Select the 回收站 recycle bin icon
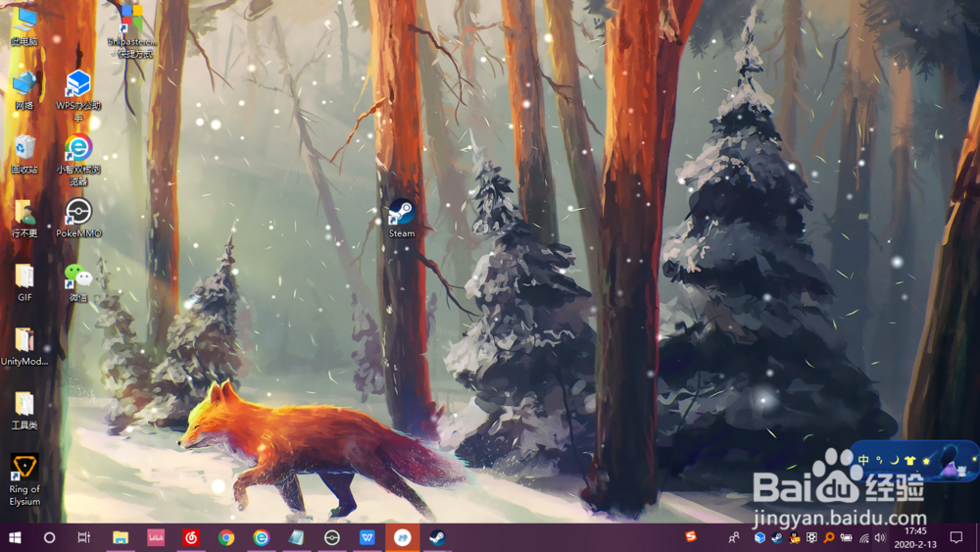This screenshot has width=980, height=552. 24,154
